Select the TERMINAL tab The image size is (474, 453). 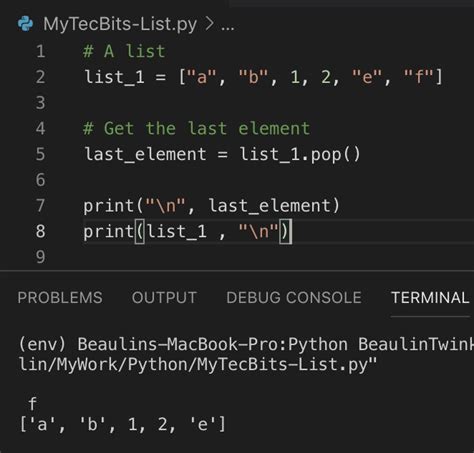(x=430, y=298)
